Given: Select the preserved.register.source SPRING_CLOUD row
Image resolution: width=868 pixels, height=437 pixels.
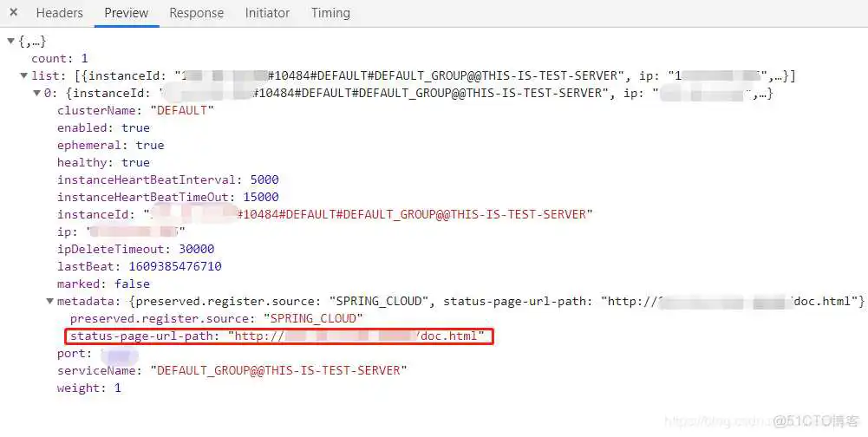Looking at the screenshot, I should [x=216, y=318].
